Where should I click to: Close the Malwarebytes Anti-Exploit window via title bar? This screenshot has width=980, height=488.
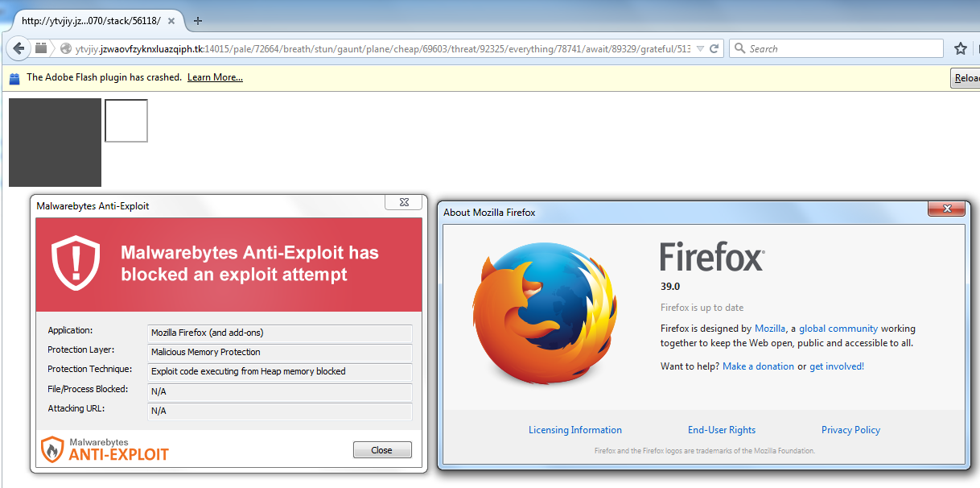tap(403, 203)
